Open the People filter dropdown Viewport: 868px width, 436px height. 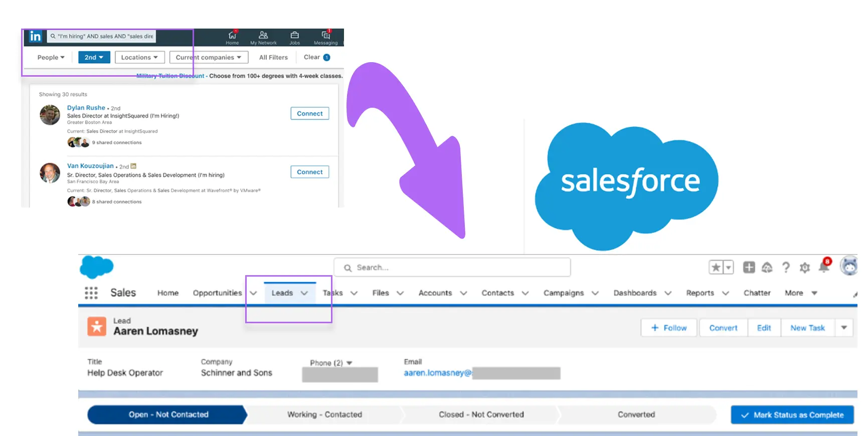click(51, 58)
